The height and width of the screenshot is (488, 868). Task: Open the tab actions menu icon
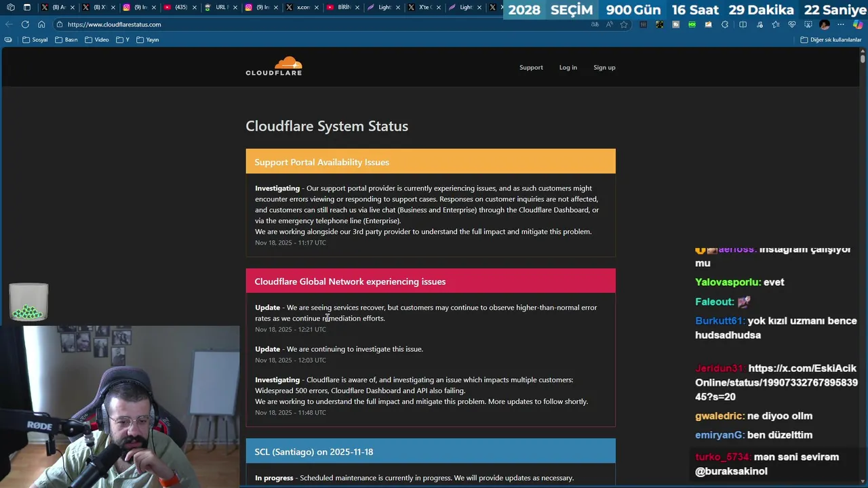click(x=27, y=7)
